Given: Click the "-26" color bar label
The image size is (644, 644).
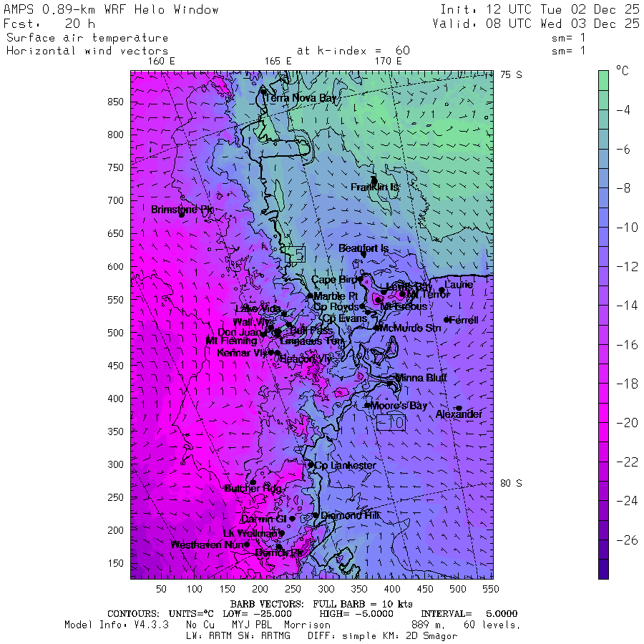Looking at the screenshot, I should pyautogui.click(x=627, y=540).
